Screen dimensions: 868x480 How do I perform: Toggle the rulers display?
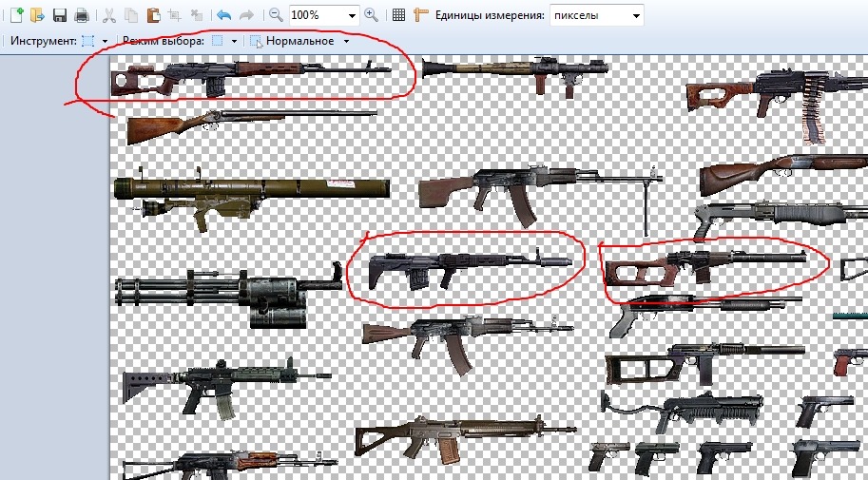click(x=421, y=15)
